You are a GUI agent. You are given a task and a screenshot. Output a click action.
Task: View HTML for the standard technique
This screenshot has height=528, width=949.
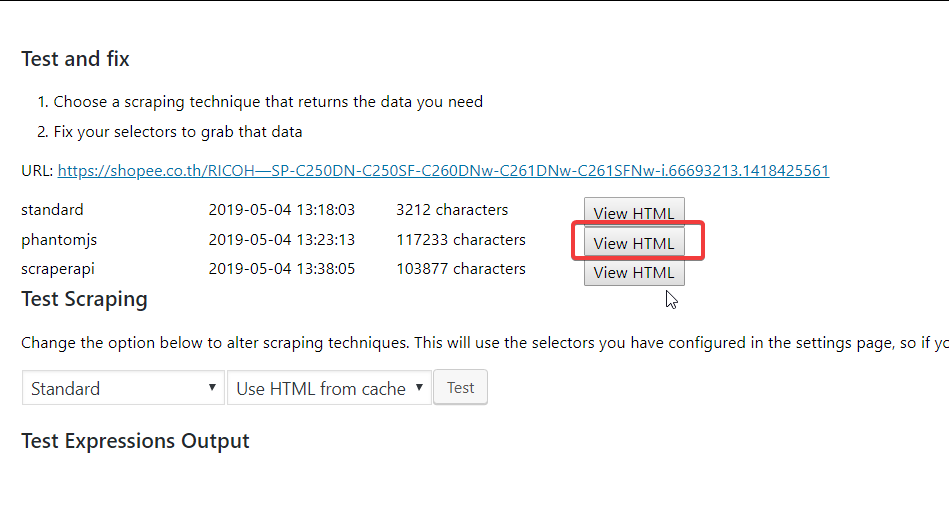pyautogui.click(x=634, y=213)
